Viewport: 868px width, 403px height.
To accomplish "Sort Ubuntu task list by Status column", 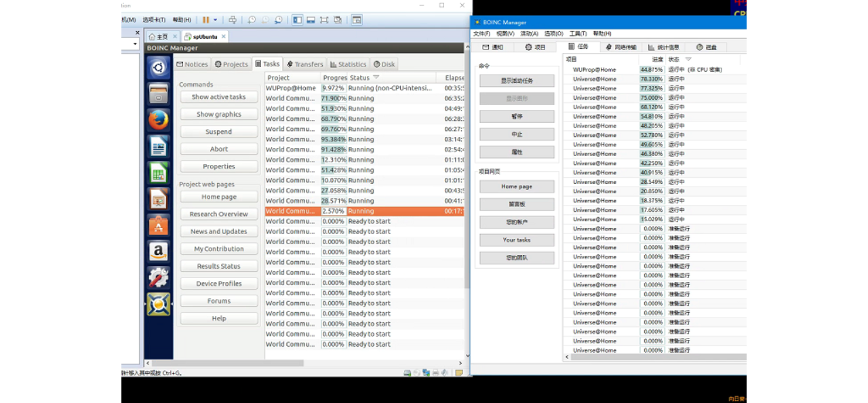I will [x=363, y=78].
